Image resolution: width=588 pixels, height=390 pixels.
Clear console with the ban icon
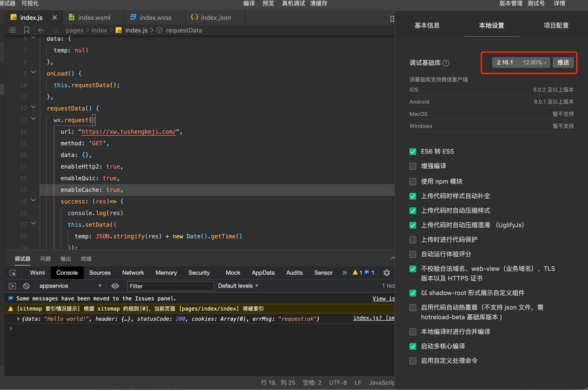click(26, 286)
